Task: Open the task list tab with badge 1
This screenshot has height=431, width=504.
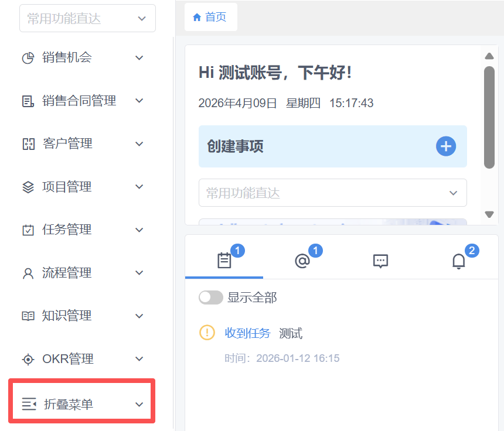Action: click(224, 260)
